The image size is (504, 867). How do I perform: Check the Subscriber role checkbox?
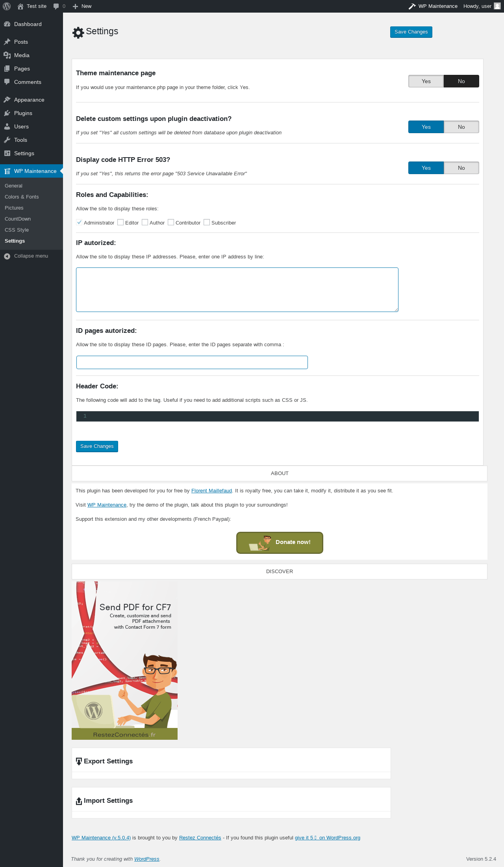tap(207, 222)
